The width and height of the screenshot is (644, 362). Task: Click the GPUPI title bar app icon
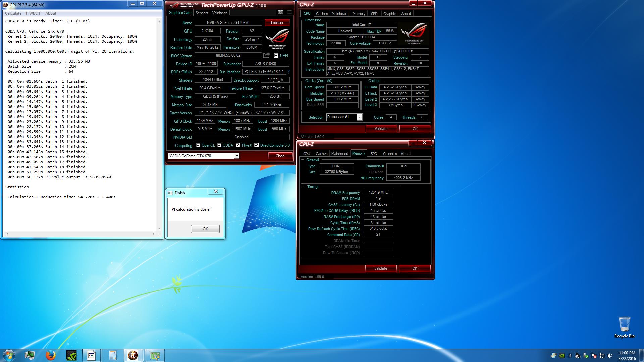5,5
